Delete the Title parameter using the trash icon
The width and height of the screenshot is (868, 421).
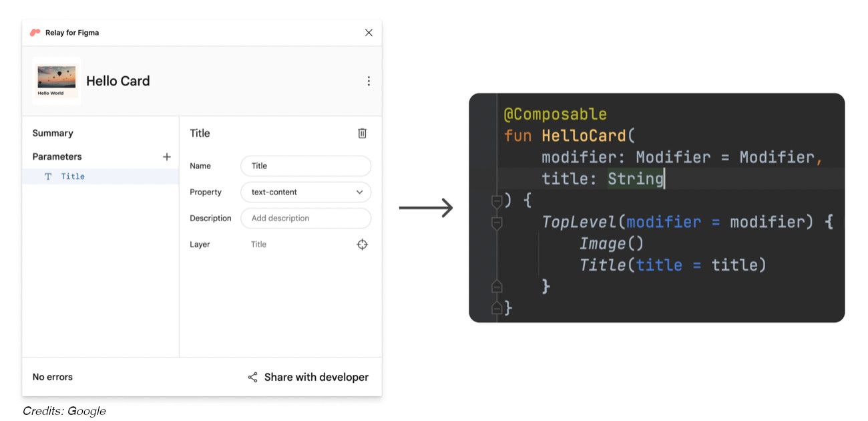[x=362, y=133]
